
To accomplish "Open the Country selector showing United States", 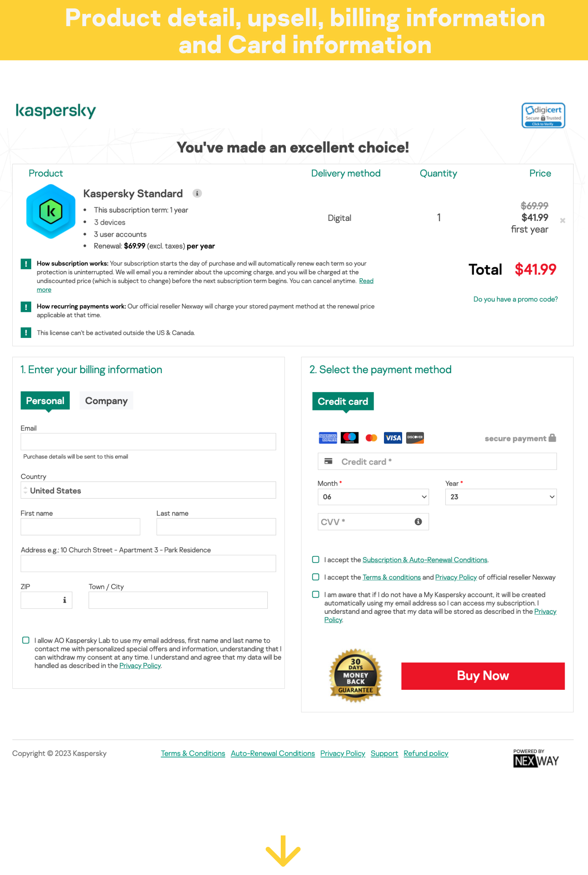I will tap(148, 490).
